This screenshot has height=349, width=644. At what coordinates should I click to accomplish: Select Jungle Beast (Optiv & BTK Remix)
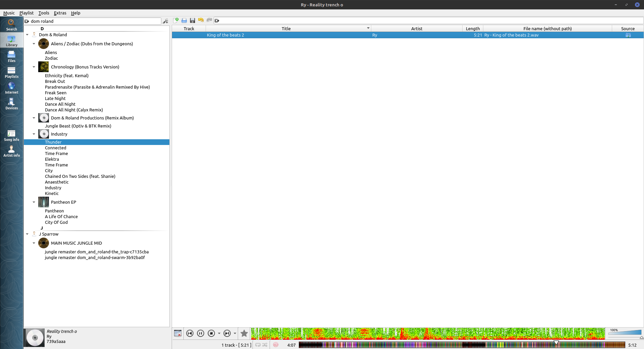(x=78, y=126)
